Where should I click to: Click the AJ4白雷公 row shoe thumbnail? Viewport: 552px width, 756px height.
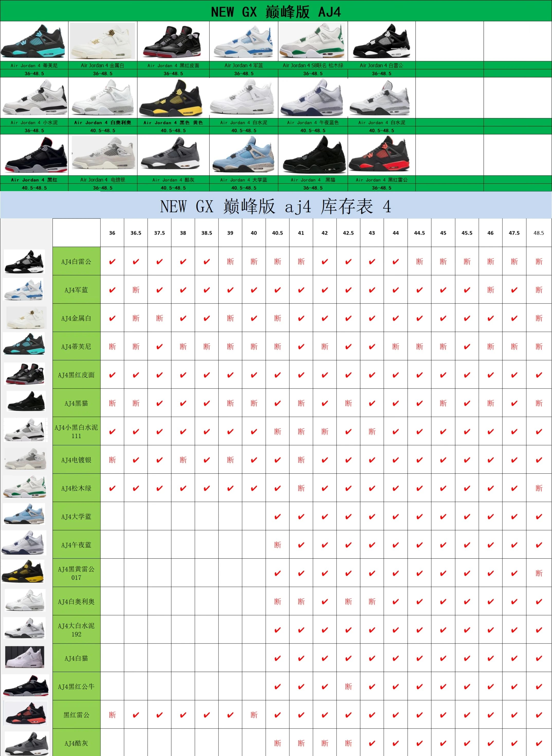24,261
